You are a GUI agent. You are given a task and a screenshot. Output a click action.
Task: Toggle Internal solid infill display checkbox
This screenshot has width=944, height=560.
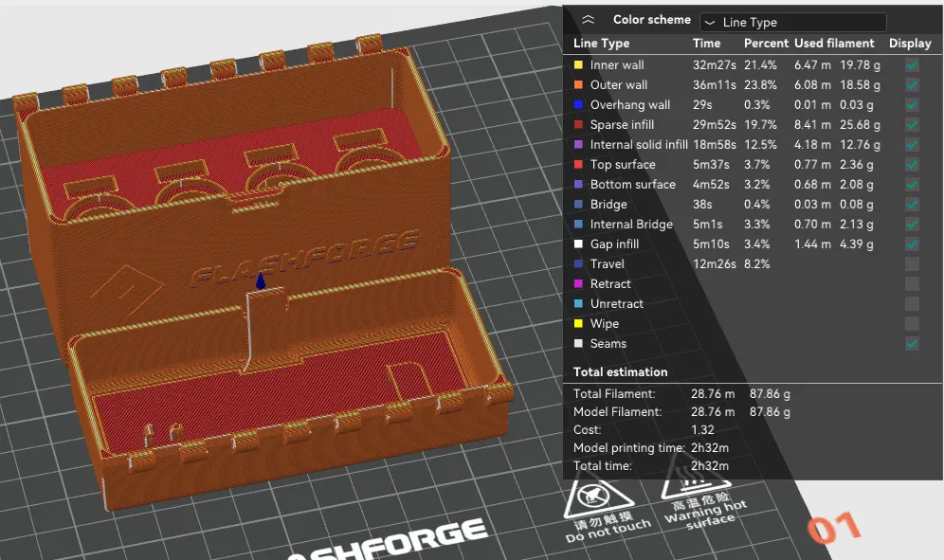912,145
